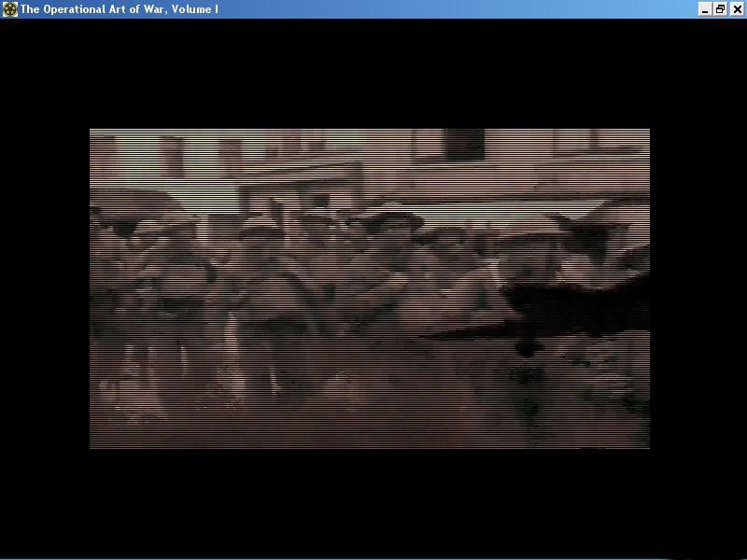Click the black area right of the video
This screenshot has width=747, height=560.
click(x=698, y=289)
